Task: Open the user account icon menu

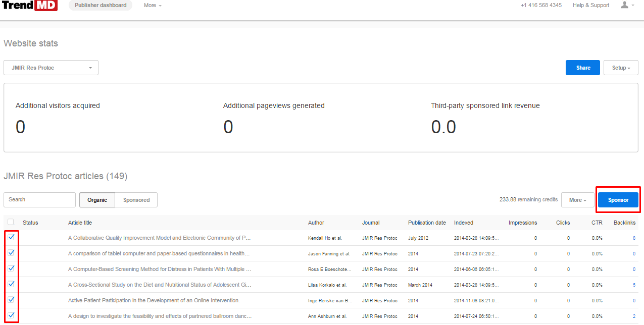Action: point(627,6)
